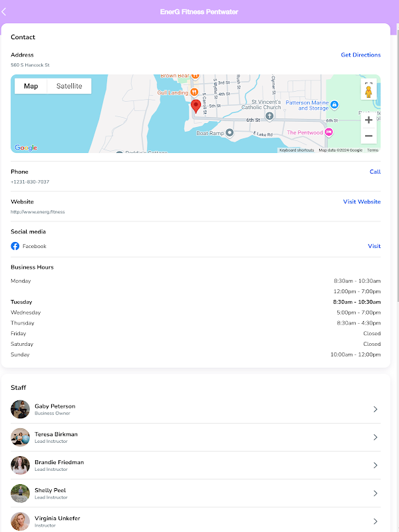Screen dimensions: 399x532
Task: Select Shelly Peel name
Action: (x=51, y=490)
